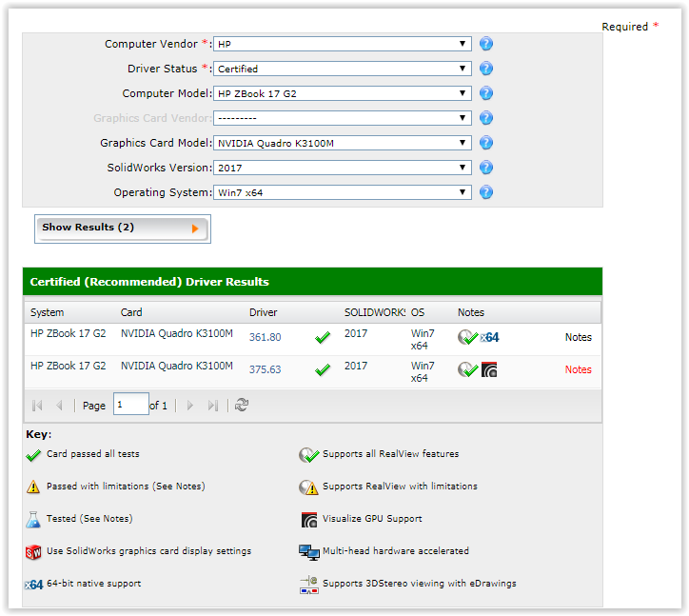Screen dimensions: 689x616
Task: Sort by SOLIDWORKS column header
Action: click(375, 312)
